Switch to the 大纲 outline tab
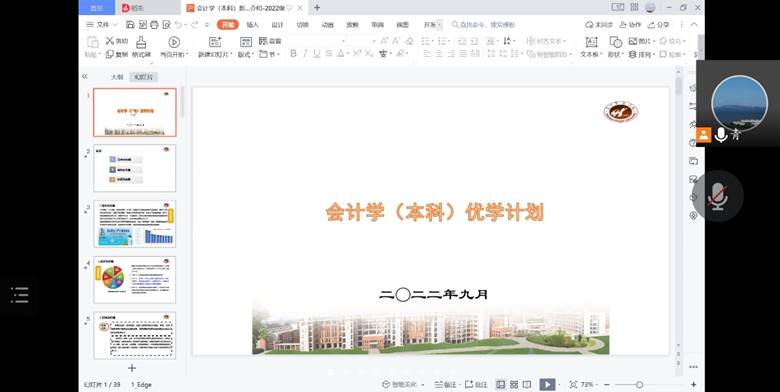Image resolution: width=780 pixels, height=392 pixels. (x=117, y=77)
